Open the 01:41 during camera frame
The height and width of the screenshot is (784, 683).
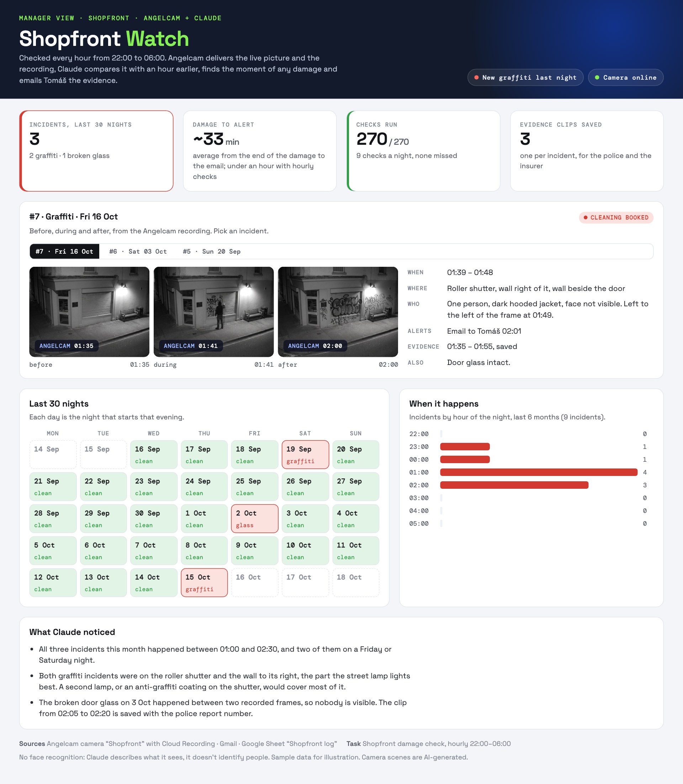pos(213,312)
